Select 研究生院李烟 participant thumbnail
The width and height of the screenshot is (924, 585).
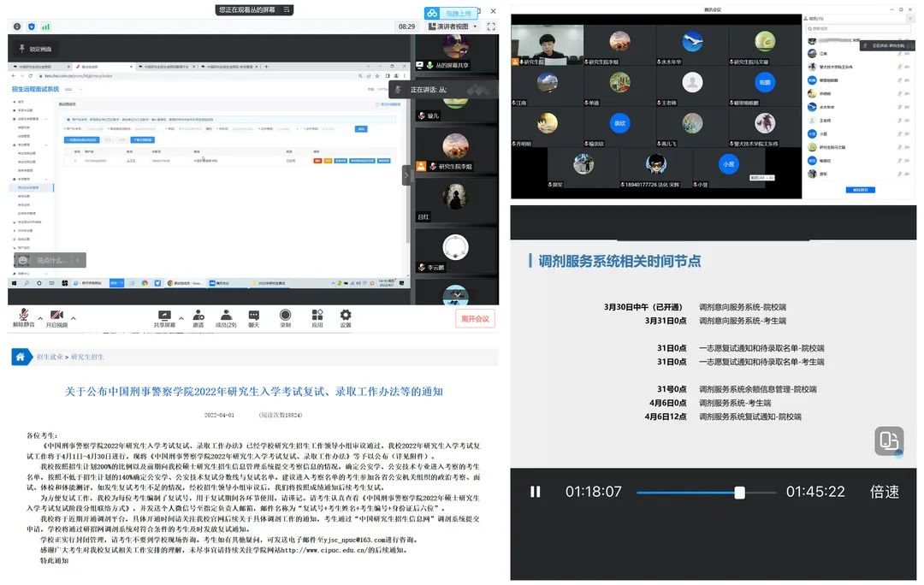tap(455, 151)
